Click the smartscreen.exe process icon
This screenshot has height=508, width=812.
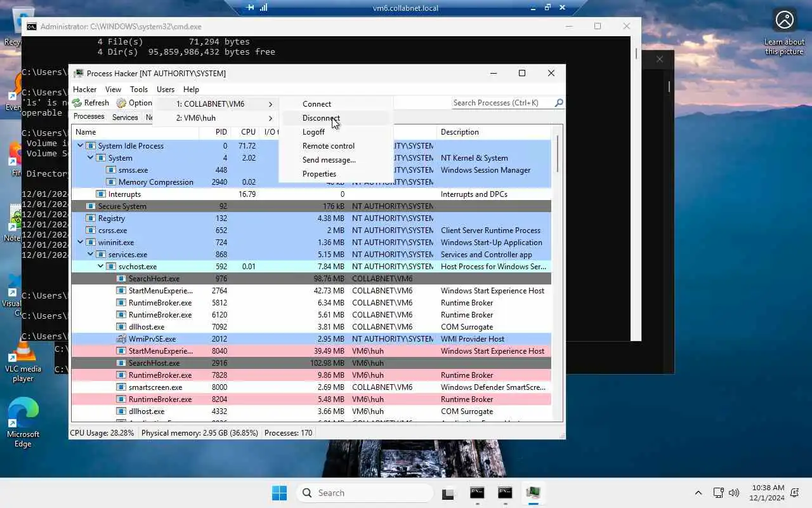coord(121,387)
